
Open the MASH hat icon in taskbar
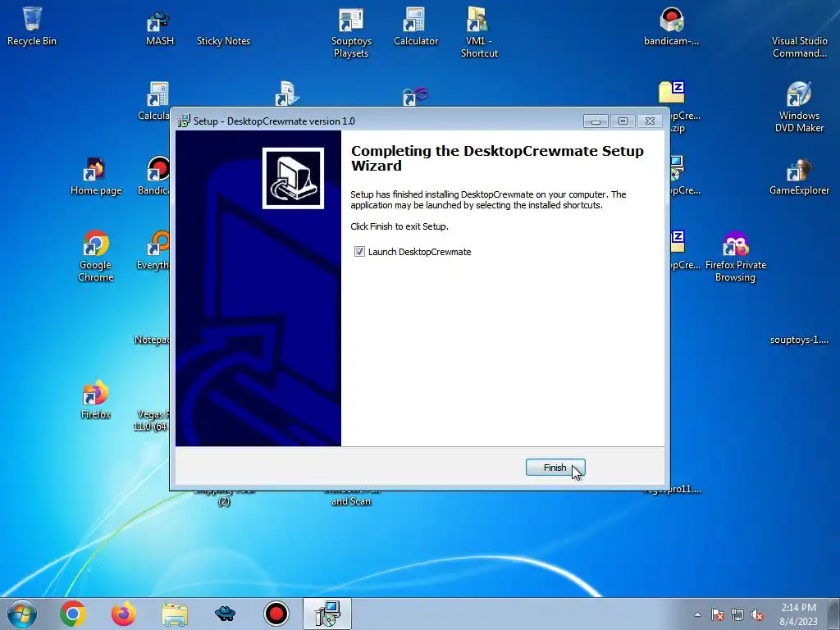[x=225, y=614]
